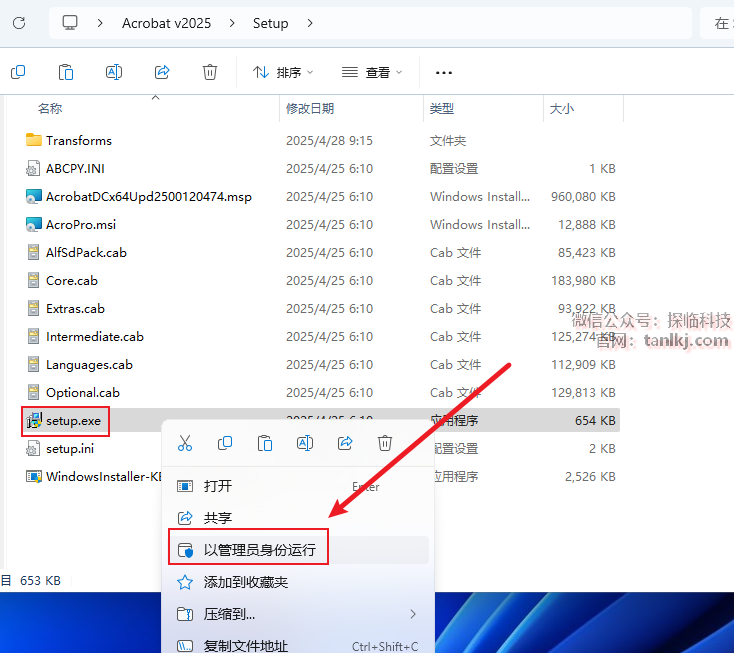
Task: Click the ABCPY.INI file icon
Action: click(x=32, y=168)
